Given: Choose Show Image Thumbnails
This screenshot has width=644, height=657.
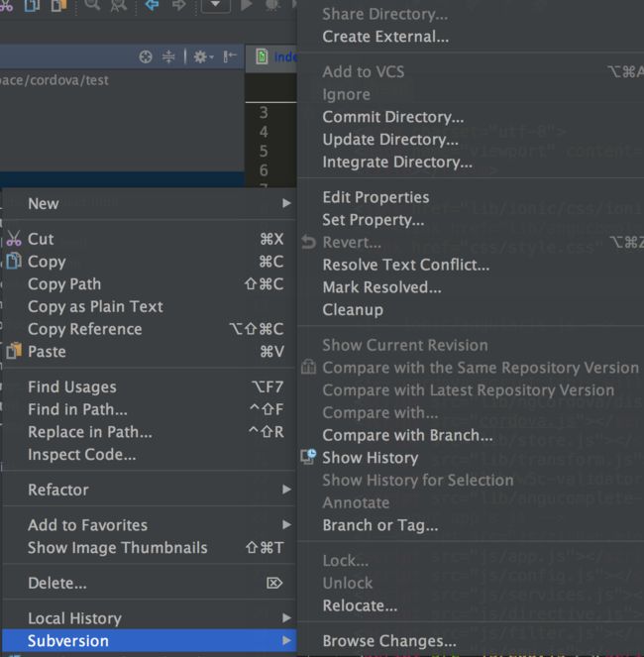Looking at the screenshot, I should coord(150,548).
